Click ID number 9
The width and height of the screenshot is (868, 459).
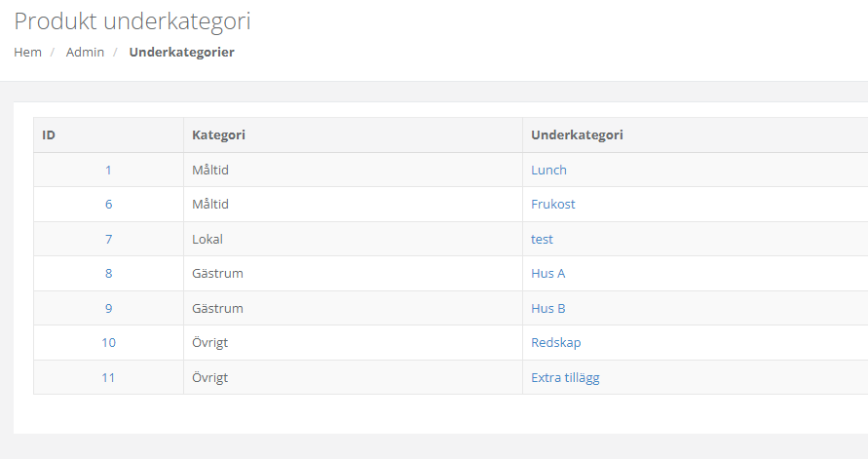click(x=108, y=309)
